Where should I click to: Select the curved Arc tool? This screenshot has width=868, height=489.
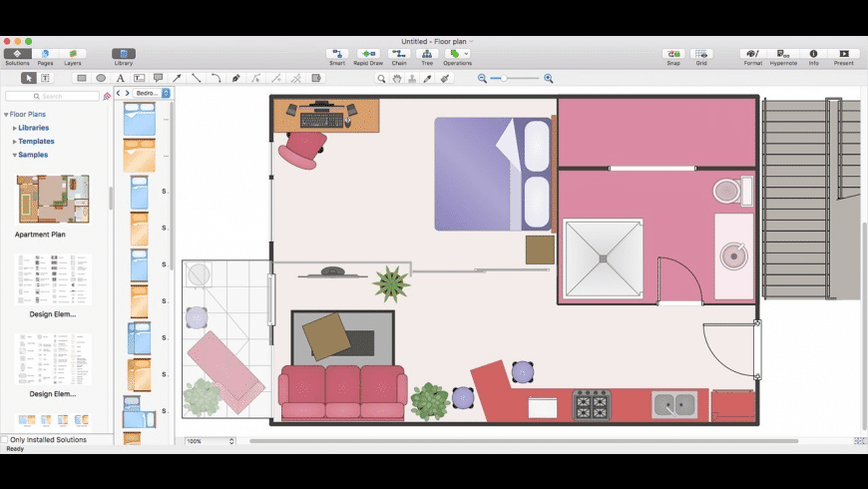pos(216,78)
